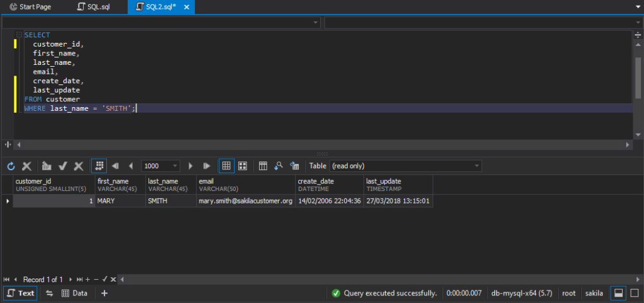The width and height of the screenshot is (644, 303).
Task: Click the apply changes checkmark in the data toolbar
Action: pos(63,166)
